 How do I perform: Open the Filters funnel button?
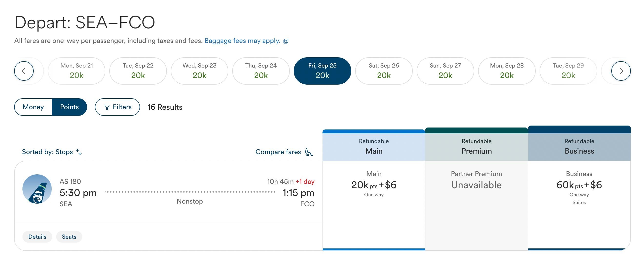[x=117, y=107]
